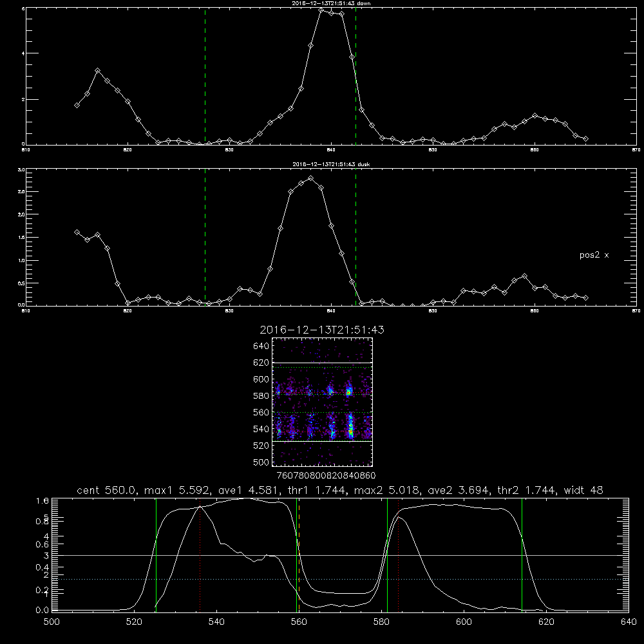Pick the highest diamond marker in dawn plot

tap(321, 10)
